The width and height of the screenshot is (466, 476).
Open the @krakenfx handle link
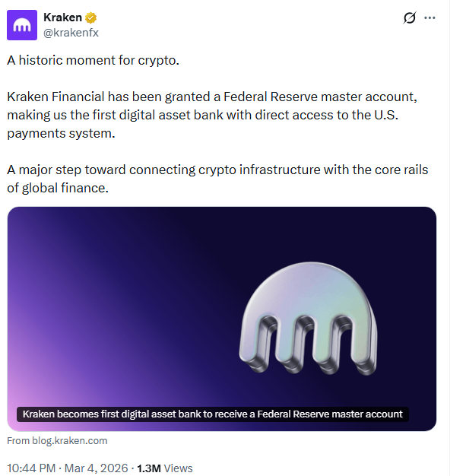pyautogui.click(x=71, y=32)
